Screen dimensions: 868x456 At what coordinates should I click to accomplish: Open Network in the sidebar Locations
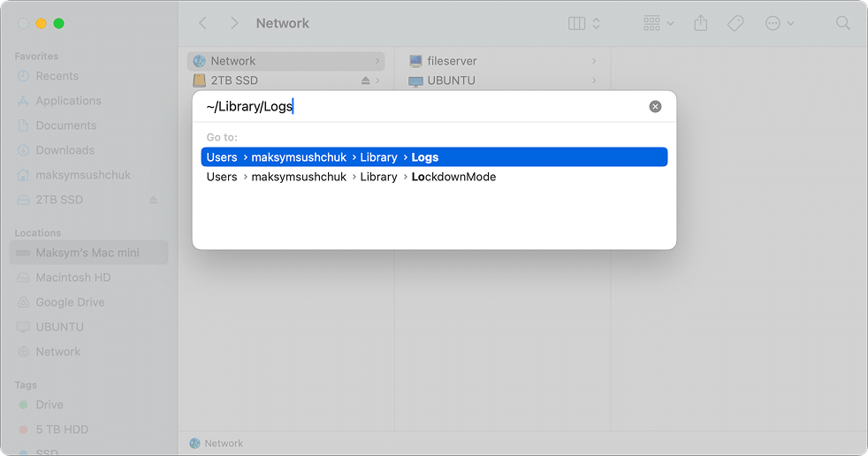click(58, 352)
